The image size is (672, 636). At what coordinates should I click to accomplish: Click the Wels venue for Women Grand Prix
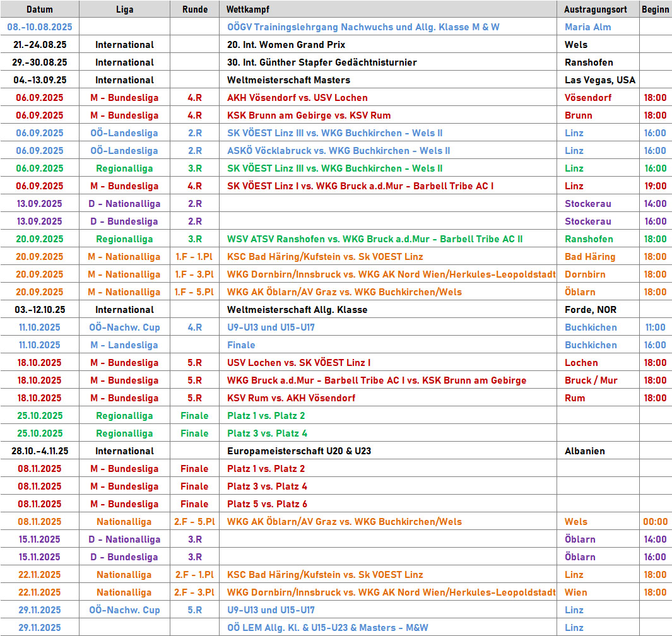(x=576, y=45)
